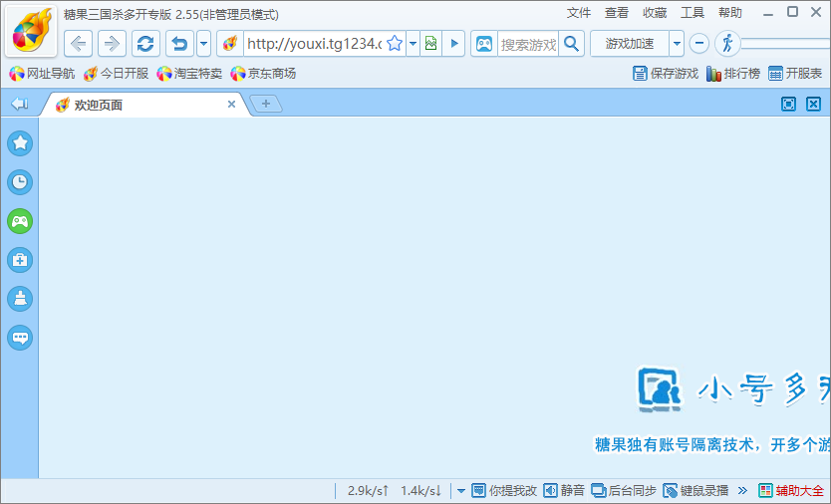
Task: Click the game speed slider track
Action: [x=785, y=44]
